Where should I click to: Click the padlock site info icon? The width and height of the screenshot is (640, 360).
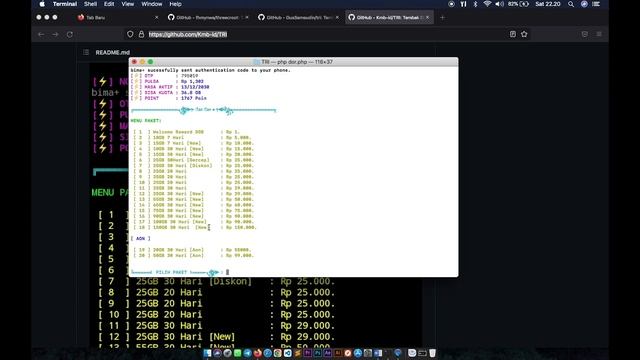pos(141,34)
